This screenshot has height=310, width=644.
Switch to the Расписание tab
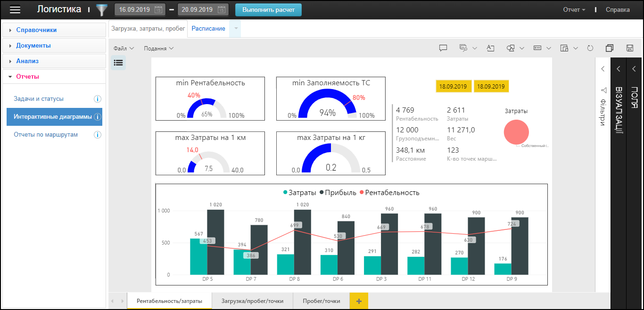(x=208, y=29)
